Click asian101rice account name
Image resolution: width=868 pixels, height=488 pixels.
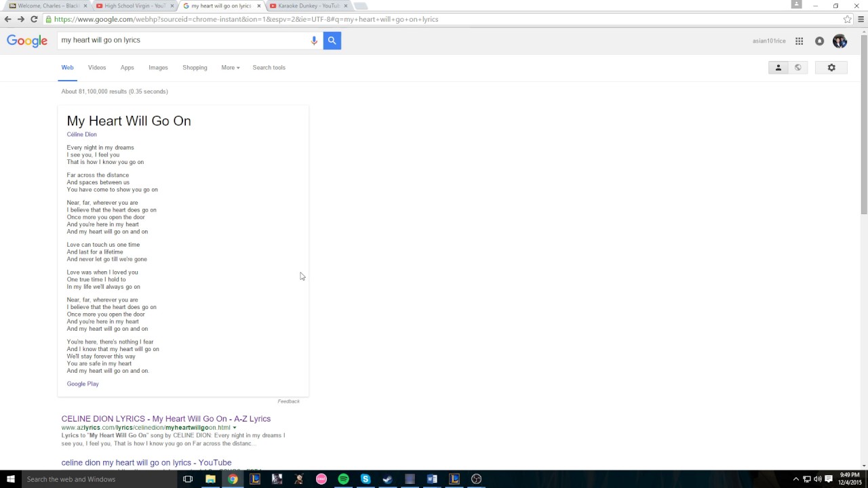coord(769,41)
